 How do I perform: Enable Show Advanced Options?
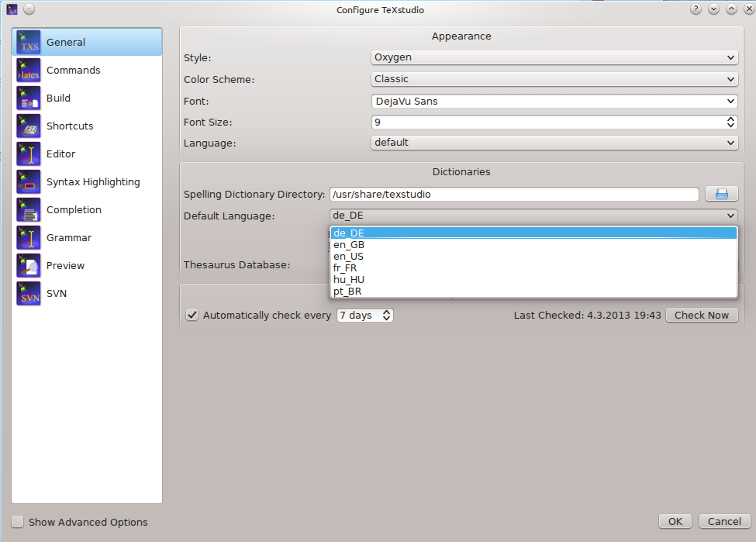[17, 523]
